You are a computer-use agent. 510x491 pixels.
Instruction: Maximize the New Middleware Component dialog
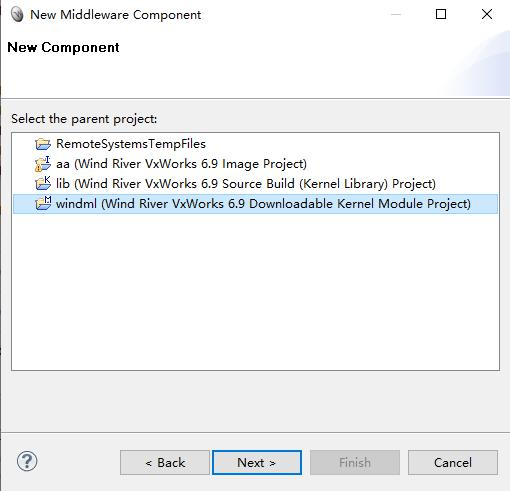[x=441, y=14]
